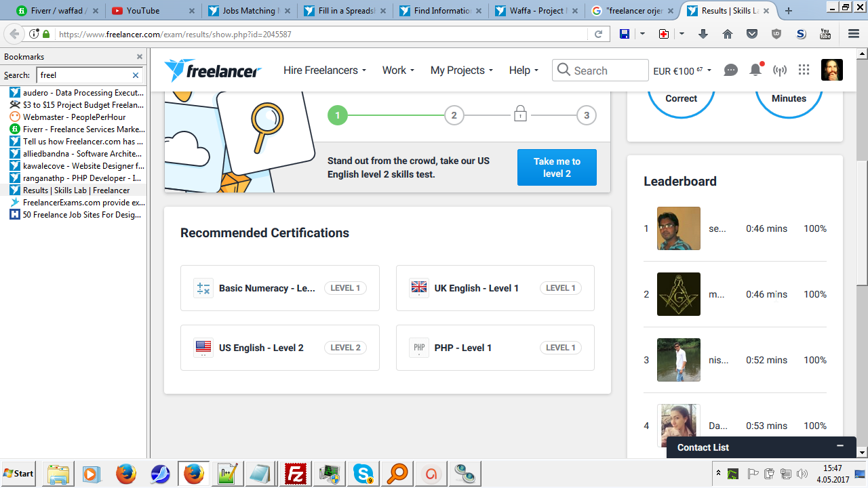Open the Firefox hamburger menu
Image resolution: width=868 pixels, height=488 pixels.
[854, 35]
